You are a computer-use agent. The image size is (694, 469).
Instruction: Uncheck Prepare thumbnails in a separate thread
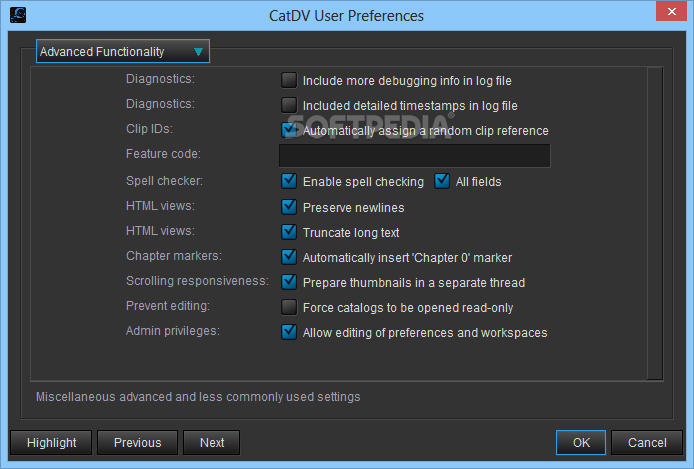click(289, 282)
